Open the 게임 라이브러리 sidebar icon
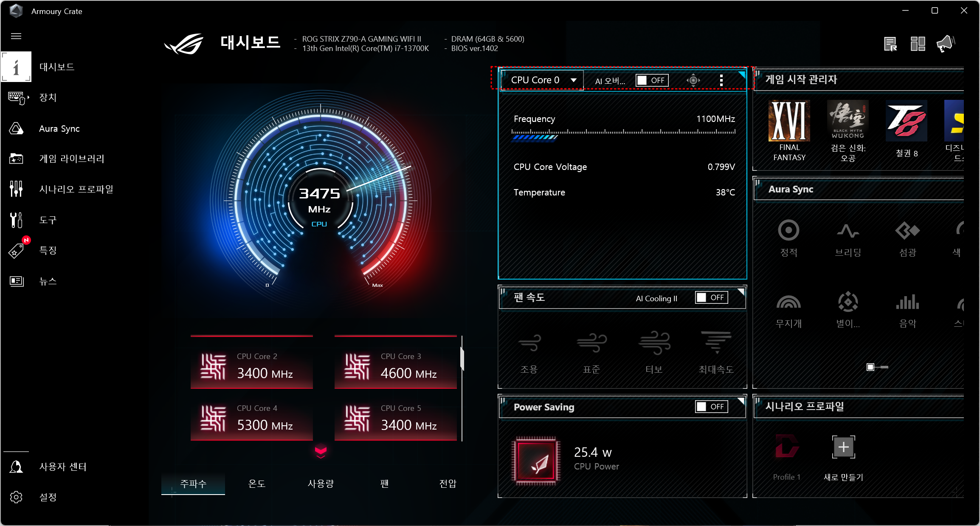 pos(16,158)
